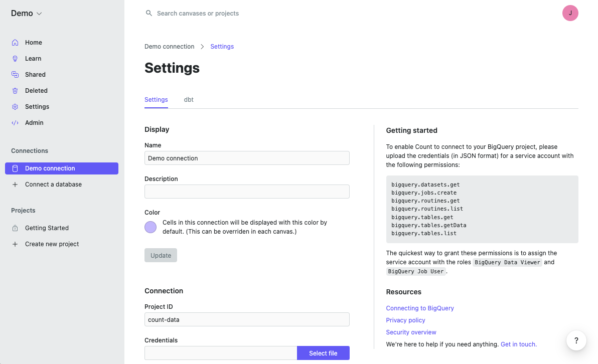The height and width of the screenshot is (364, 598).
Task: Click the Demo connection database icon
Action: point(15,168)
